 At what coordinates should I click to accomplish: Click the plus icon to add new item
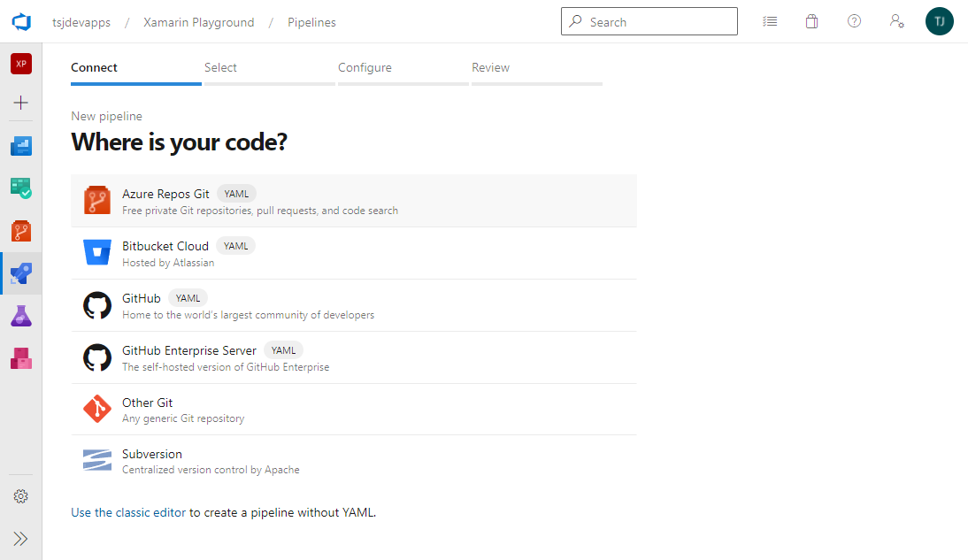coord(21,103)
